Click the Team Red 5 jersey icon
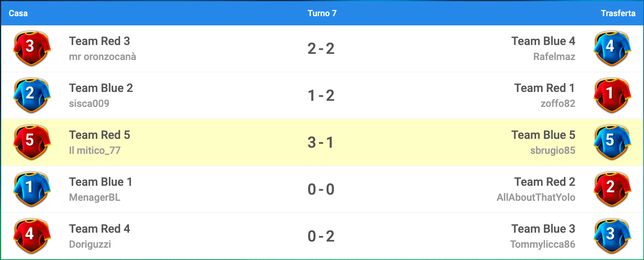The height and width of the screenshot is (260, 644). (x=32, y=142)
